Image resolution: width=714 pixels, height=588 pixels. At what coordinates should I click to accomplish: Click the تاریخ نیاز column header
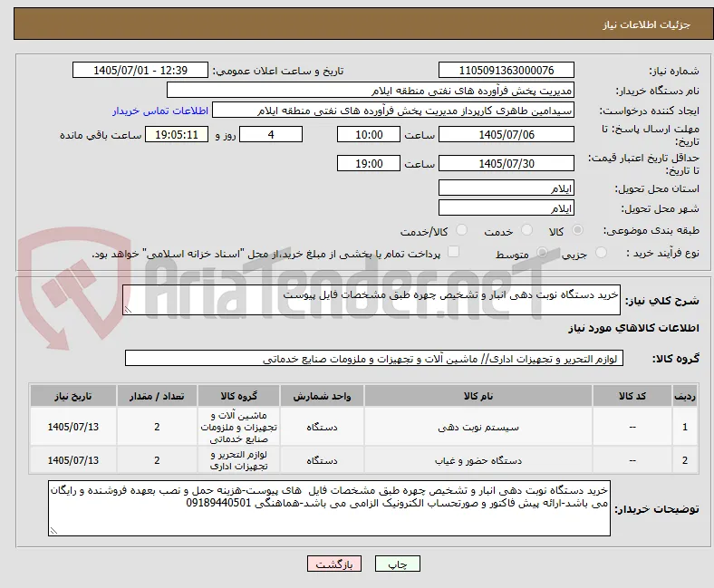(73, 396)
